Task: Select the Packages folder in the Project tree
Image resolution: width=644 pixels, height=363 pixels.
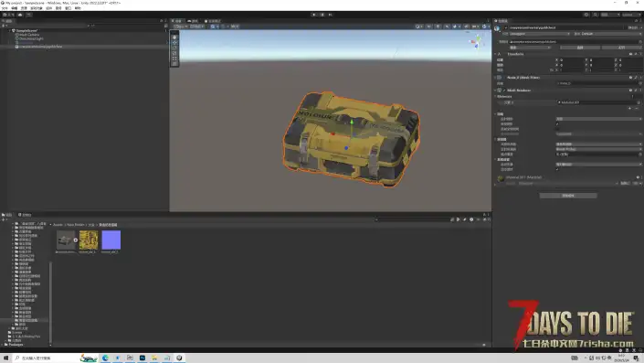Action: click(x=13, y=345)
